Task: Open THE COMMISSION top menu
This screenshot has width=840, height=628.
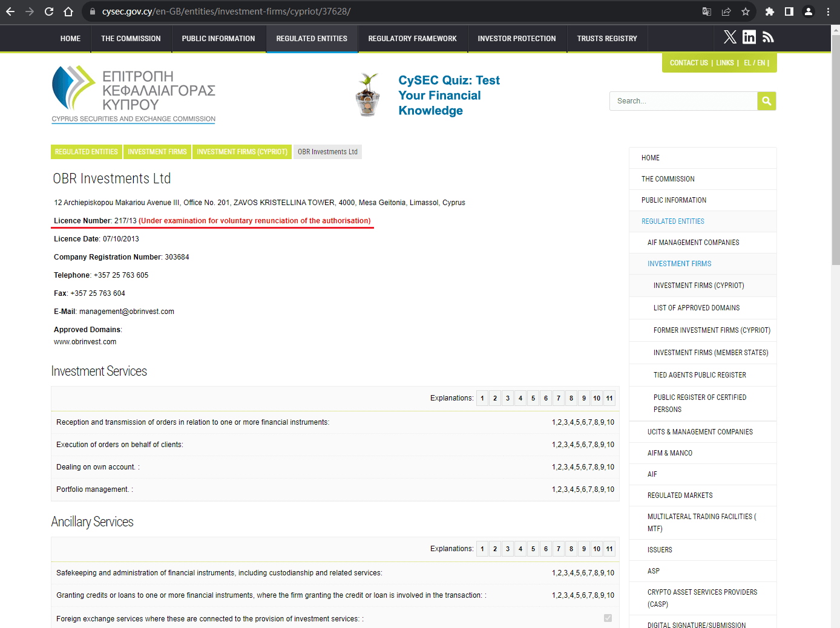Action: (x=131, y=39)
